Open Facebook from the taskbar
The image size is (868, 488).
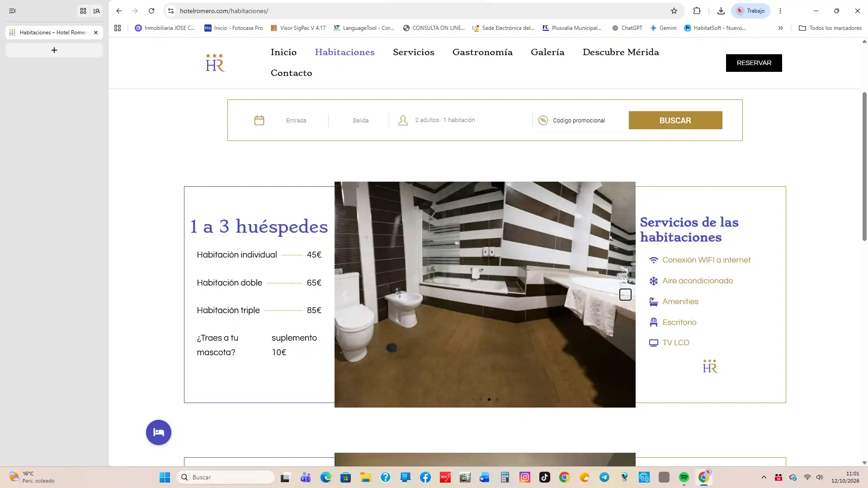tap(425, 477)
